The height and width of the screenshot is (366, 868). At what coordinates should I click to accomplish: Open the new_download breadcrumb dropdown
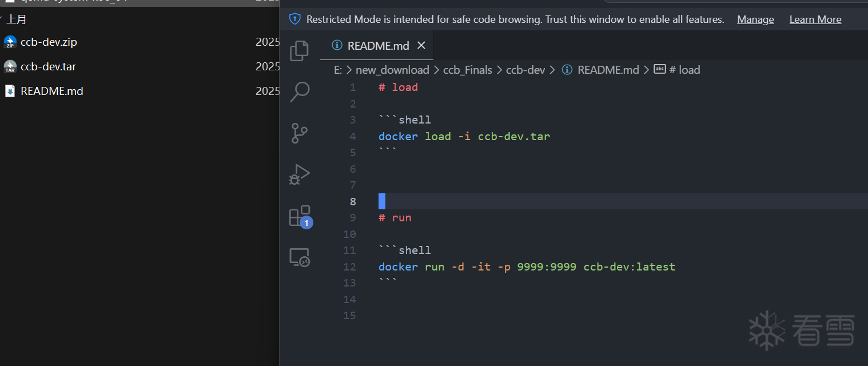(392, 70)
